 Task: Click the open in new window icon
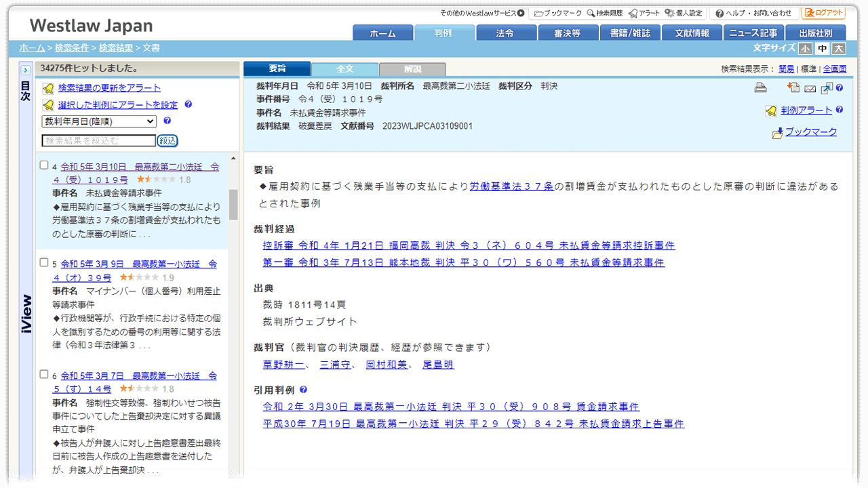(x=827, y=87)
